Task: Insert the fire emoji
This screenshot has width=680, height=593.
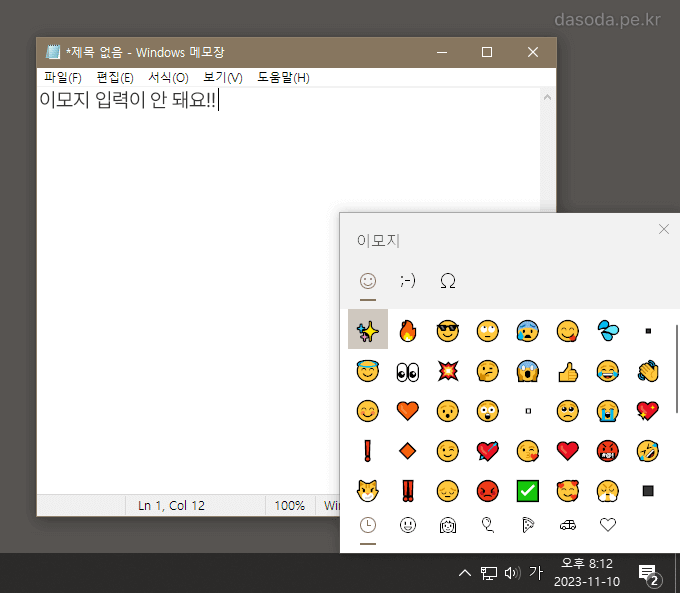Action: click(x=408, y=331)
